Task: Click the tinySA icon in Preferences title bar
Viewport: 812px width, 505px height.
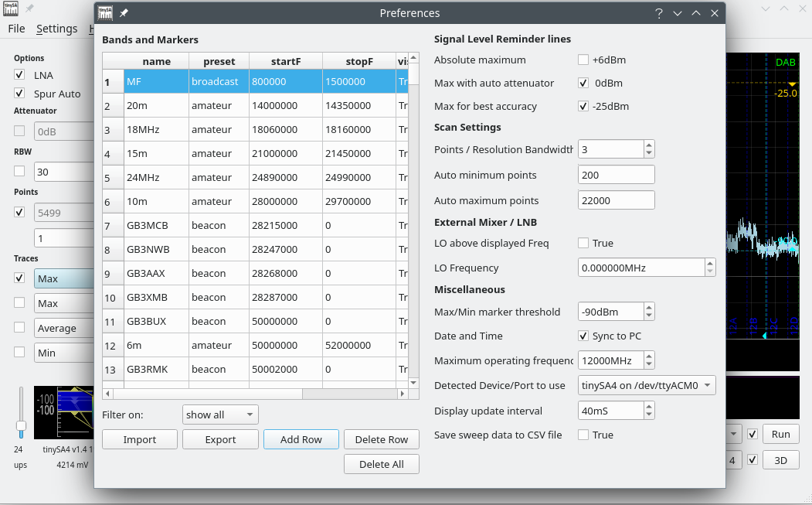Action: 105,13
